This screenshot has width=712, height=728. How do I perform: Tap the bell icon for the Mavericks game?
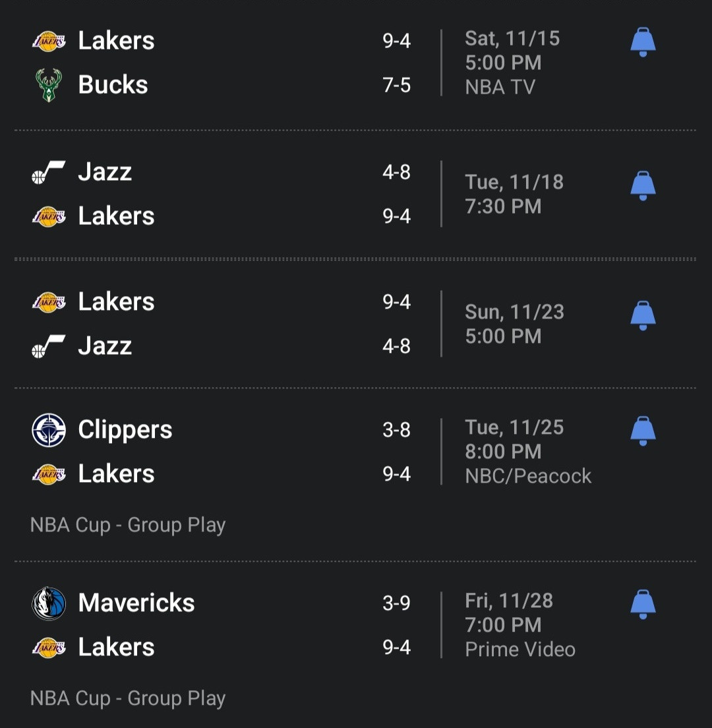tap(643, 604)
